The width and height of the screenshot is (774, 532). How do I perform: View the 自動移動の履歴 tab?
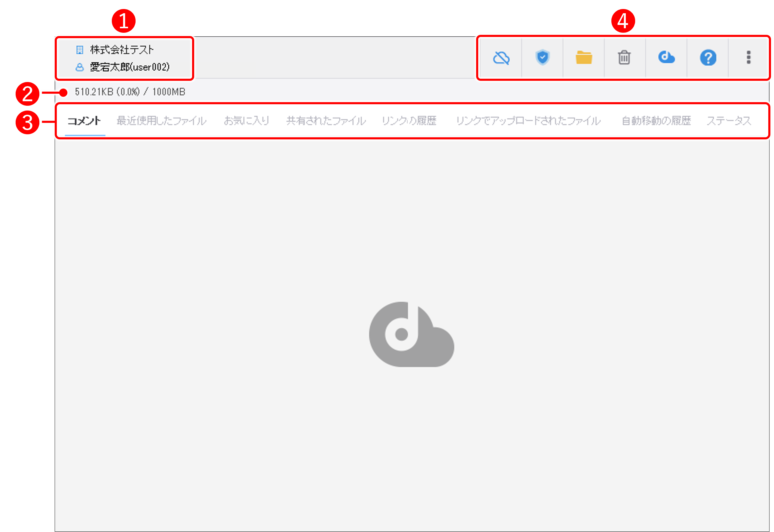[x=656, y=121]
